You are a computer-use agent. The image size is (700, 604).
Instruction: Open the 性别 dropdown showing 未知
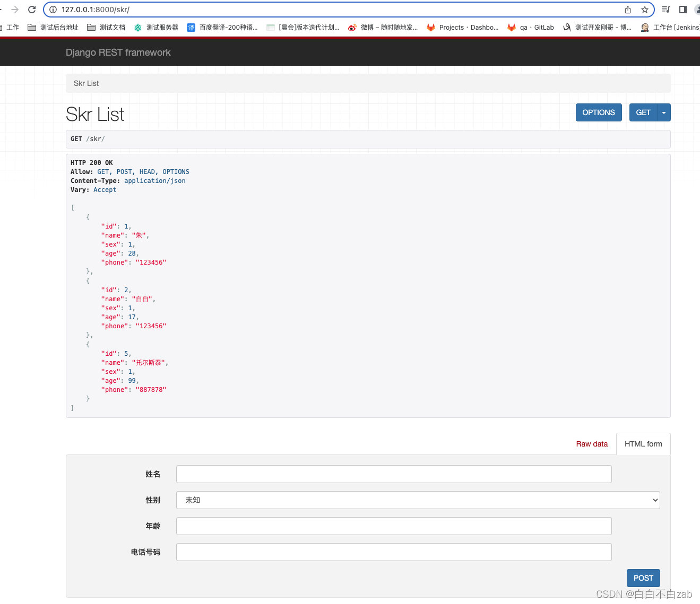(x=418, y=500)
